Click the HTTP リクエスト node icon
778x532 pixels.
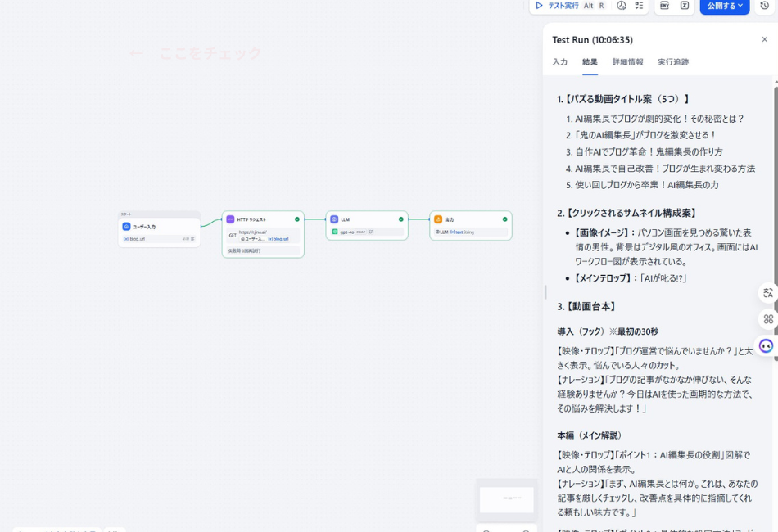[x=231, y=219]
